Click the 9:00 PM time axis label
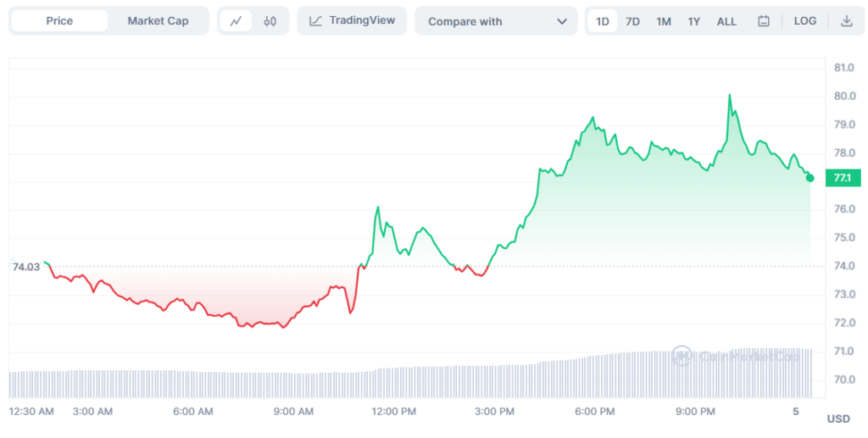This screenshot has height=438, width=868. [694, 412]
